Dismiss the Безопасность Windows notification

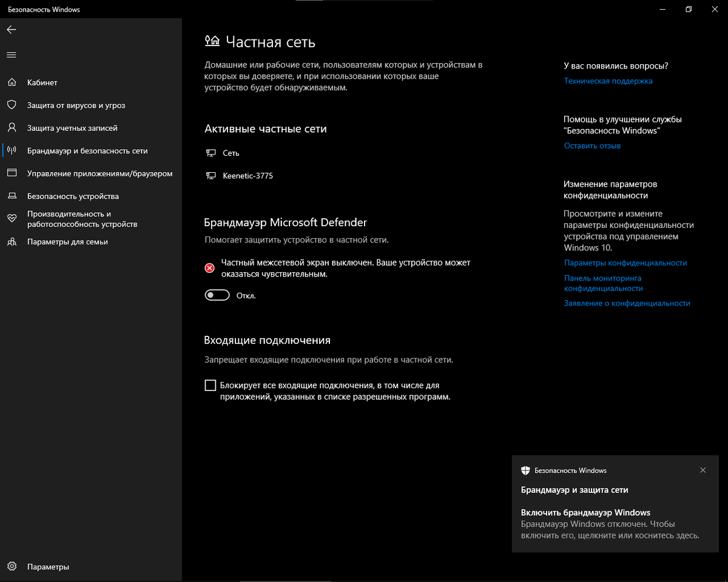tap(703, 470)
